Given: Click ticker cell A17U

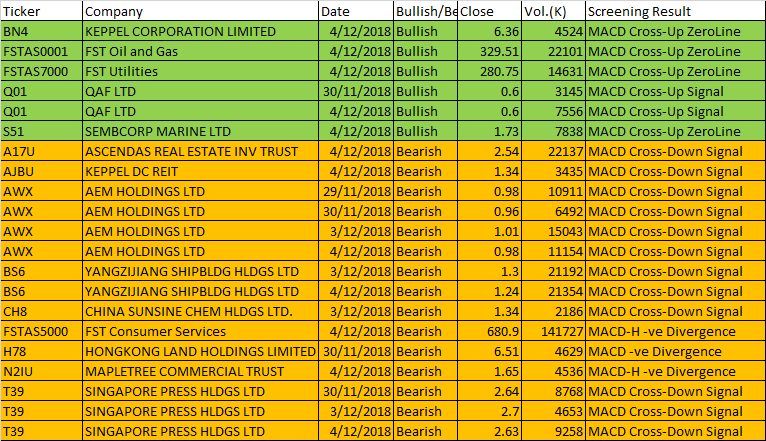Looking at the screenshot, I should click(x=42, y=151).
